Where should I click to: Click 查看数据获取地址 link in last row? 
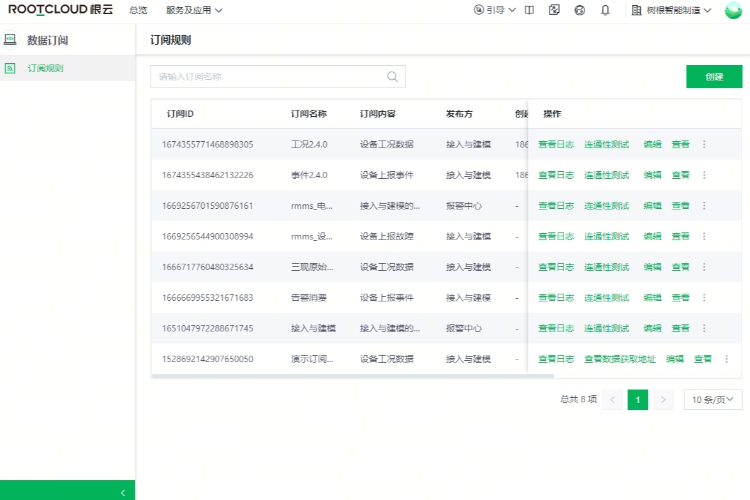pos(619,359)
